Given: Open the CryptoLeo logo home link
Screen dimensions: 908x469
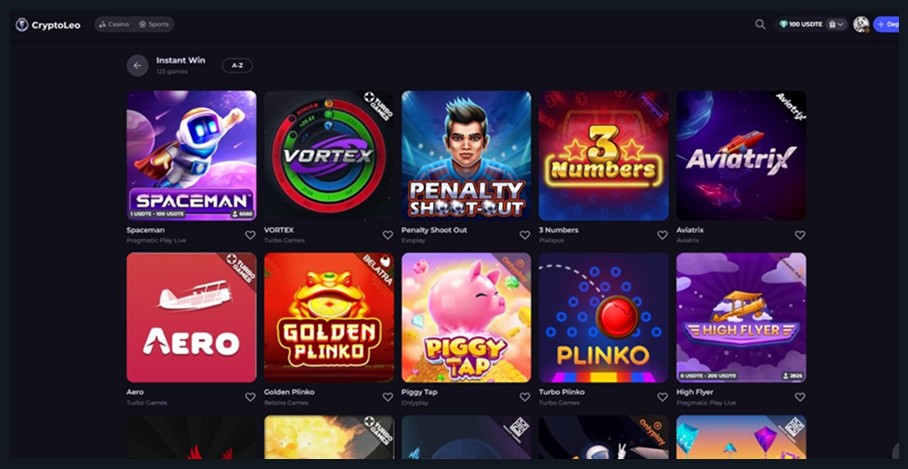Looking at the screenshot, I should (x=48, y=25).
